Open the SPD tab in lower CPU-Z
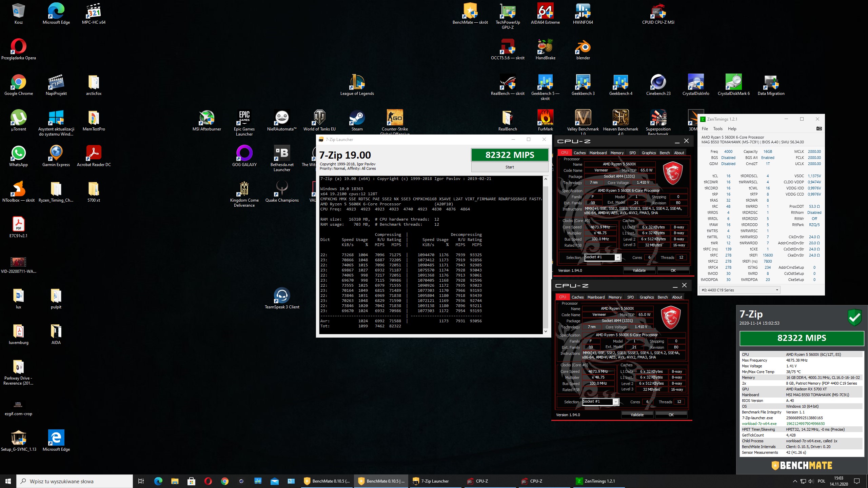 (630, 297)
